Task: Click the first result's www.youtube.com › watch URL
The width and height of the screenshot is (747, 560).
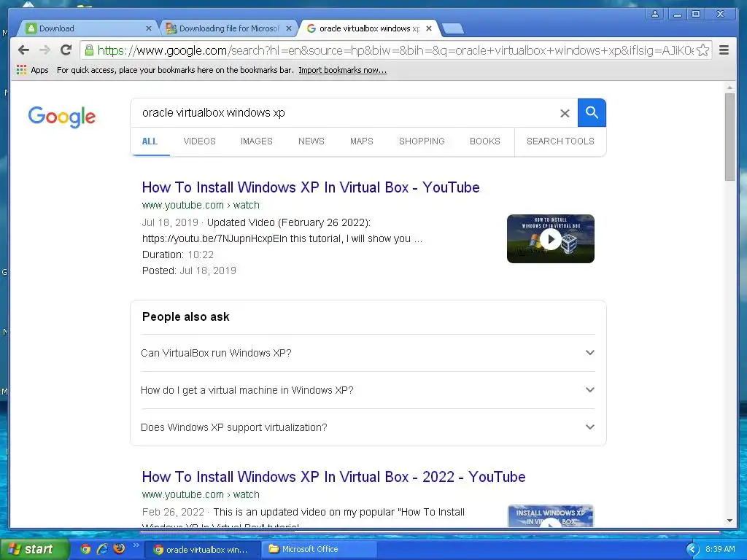Action: (x=201, y=205)
